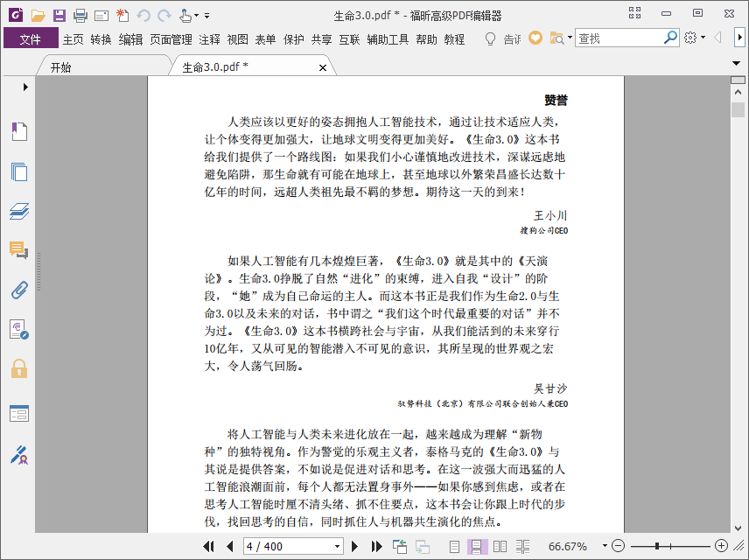The width and height of the screenshot is (749, 560).
Task: Expand the quick access toolbar customize arrow
Action: (x=206, y=16)
